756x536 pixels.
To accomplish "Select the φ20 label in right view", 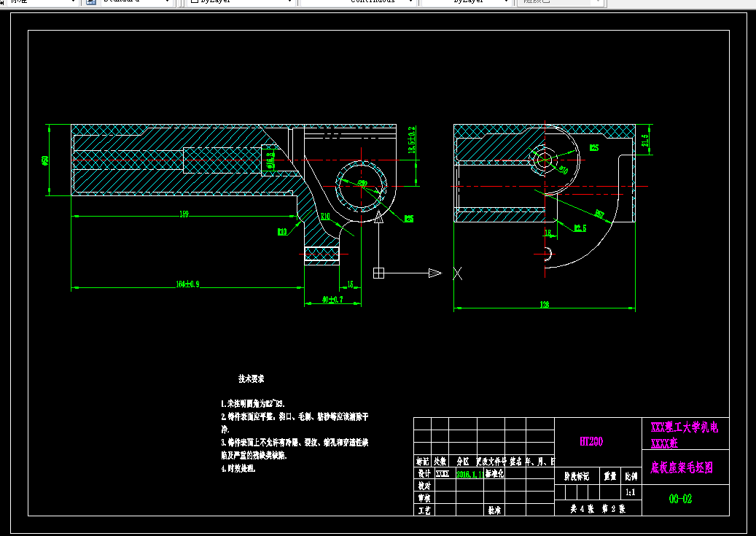I will tap(563, 170).
